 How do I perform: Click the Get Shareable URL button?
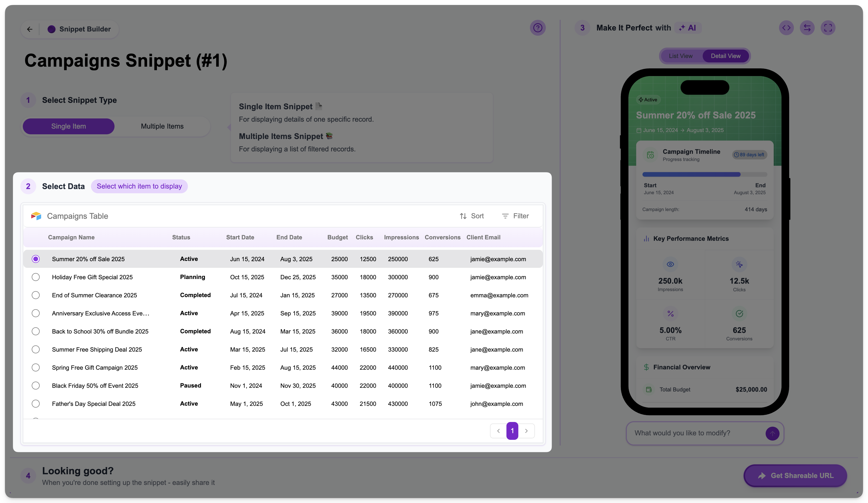tap(795, 475)
